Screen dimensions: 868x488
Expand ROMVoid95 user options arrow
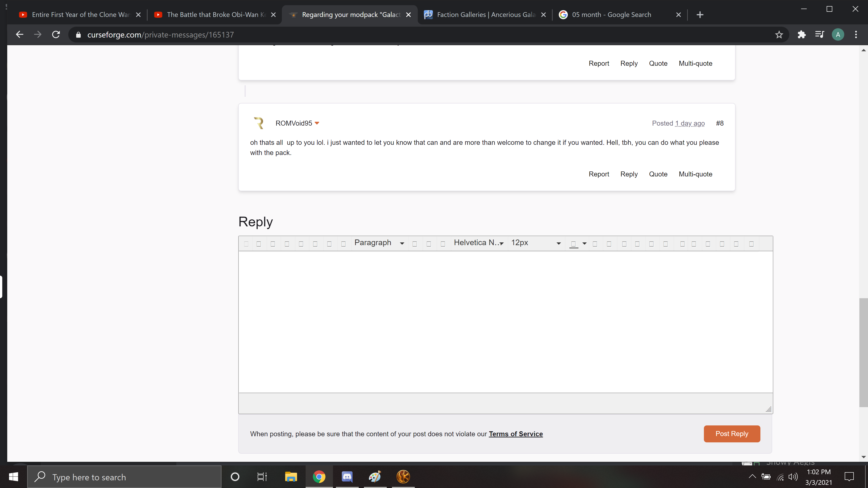coord(317,123)
